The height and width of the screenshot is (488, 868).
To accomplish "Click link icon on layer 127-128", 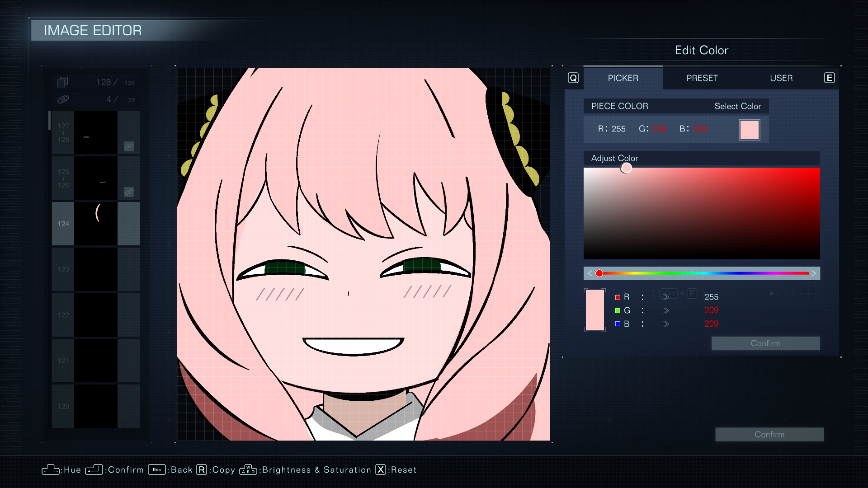I will click(129, 146).
